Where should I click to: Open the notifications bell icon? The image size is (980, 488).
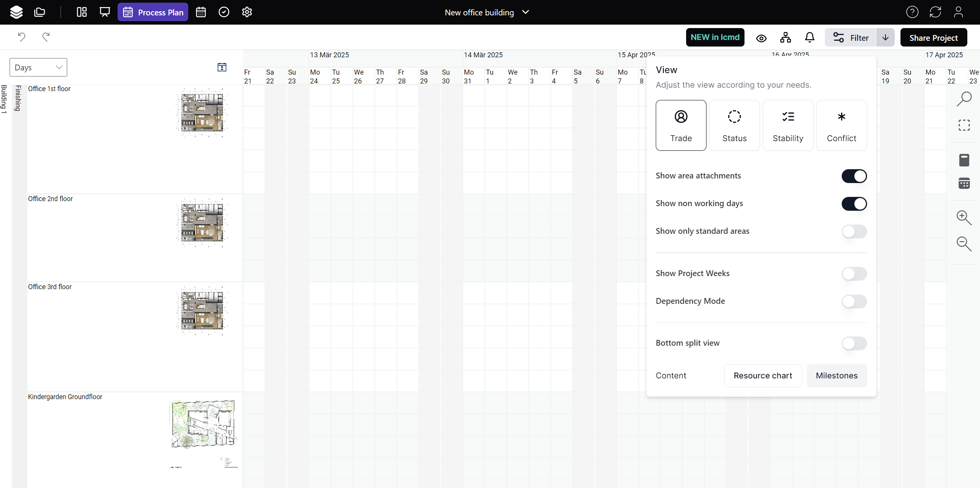809,37
